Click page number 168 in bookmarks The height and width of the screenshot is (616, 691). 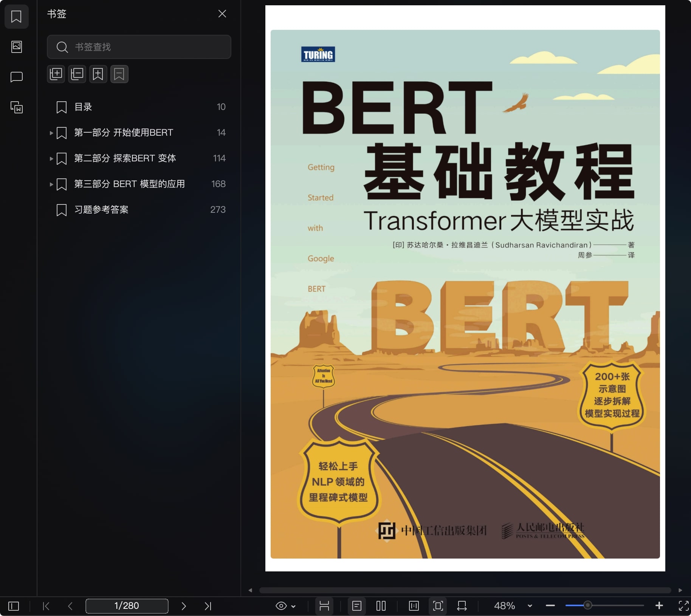[218, 184]
